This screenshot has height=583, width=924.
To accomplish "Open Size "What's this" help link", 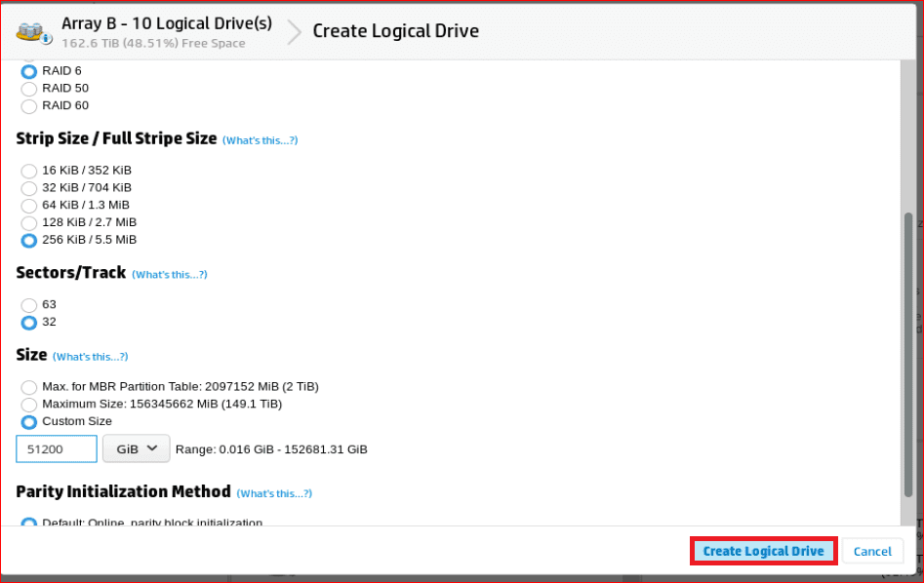I will click(x=90, y=357).
